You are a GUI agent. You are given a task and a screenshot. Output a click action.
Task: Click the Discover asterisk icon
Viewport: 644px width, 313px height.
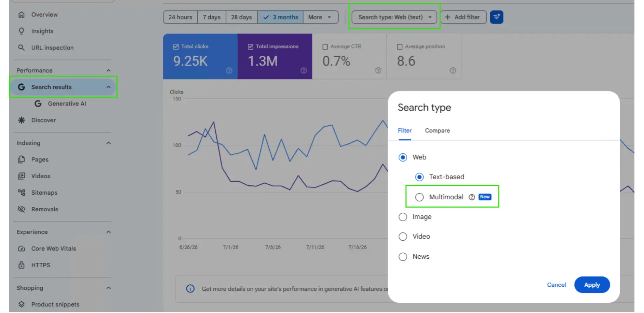[x=22, y=120]
